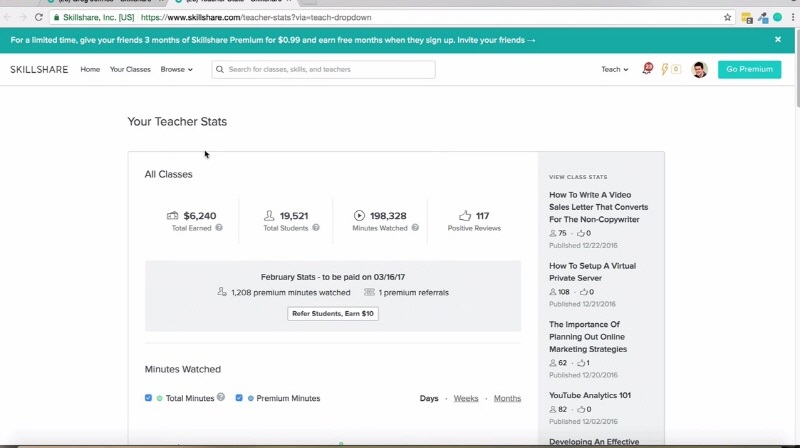Open YouTube Analytics 101 class stats
Screen dimensions: 800x448
tap(590, 395)
